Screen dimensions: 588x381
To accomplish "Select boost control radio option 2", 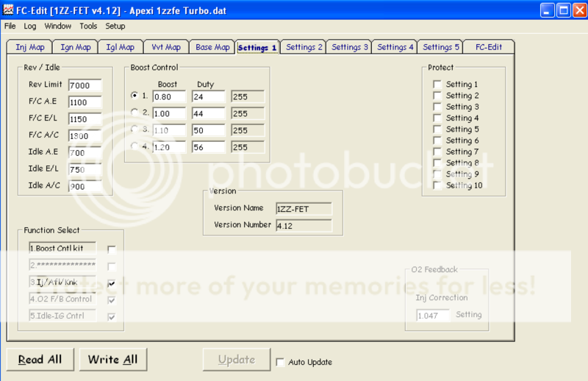I will click(135, 112).
